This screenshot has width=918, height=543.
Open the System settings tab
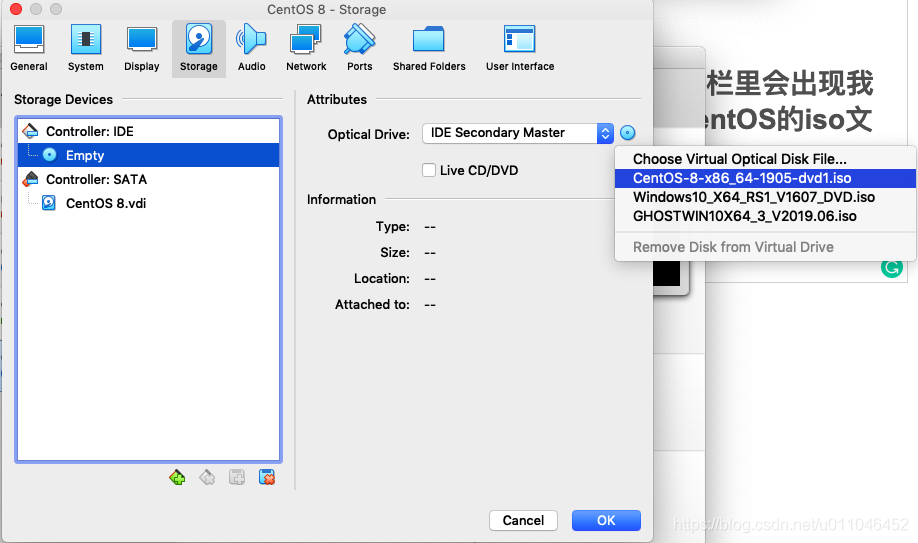coord(85,49)
